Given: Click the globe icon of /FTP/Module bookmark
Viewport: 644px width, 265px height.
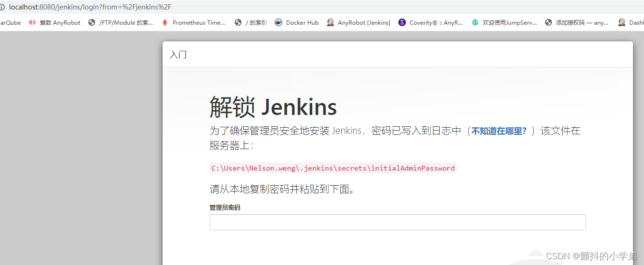Looking at the screenshot, I should coord(92,22).
